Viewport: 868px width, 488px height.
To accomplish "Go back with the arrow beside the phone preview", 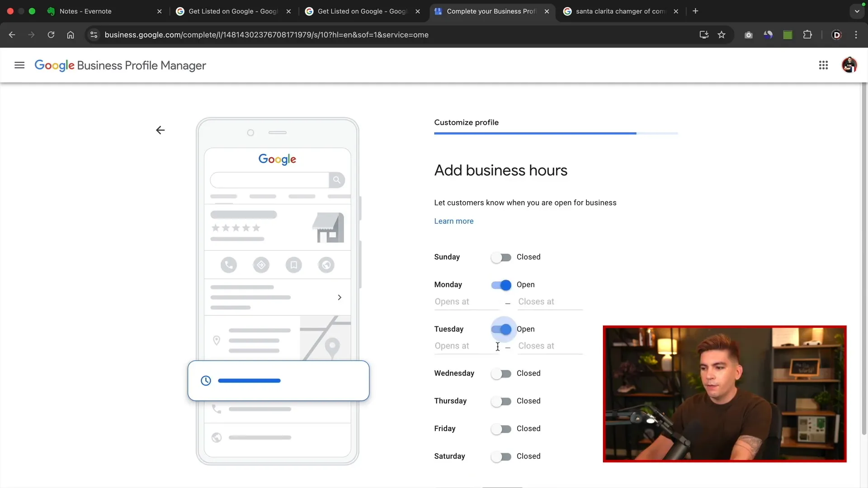I will point(160,130).
